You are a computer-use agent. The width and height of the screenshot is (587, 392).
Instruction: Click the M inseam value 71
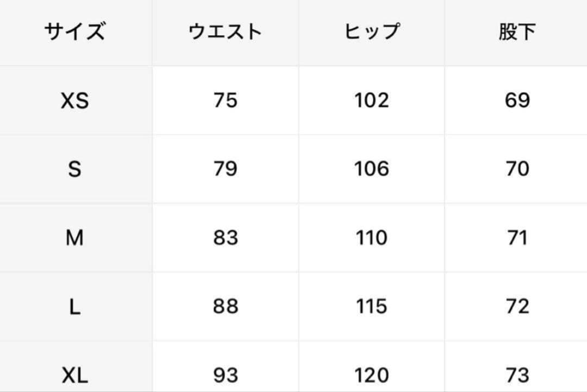pos(517,238)
